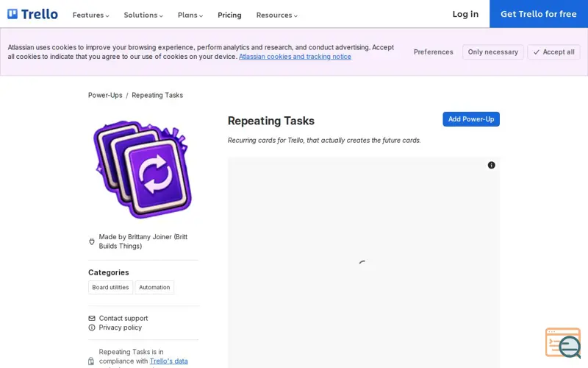This screenshot has height=368, width=588.
Task: Expand the Plans dropdown menu
Action: [190, 15]
